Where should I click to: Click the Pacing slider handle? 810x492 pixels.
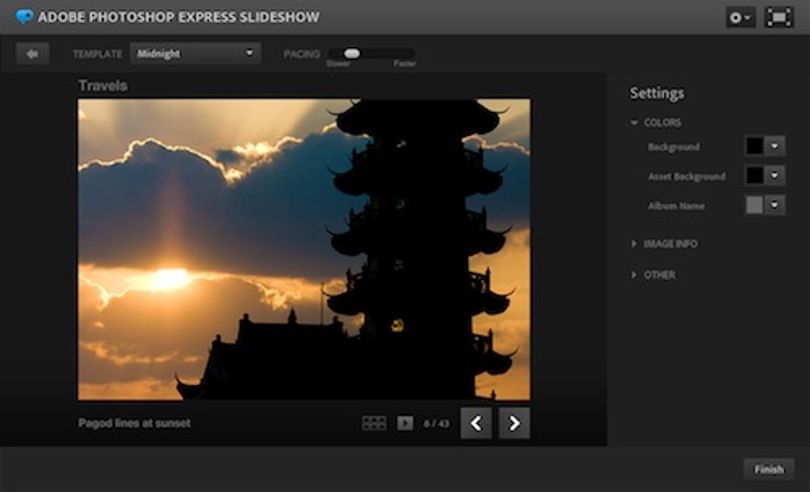tap(352, 53)
